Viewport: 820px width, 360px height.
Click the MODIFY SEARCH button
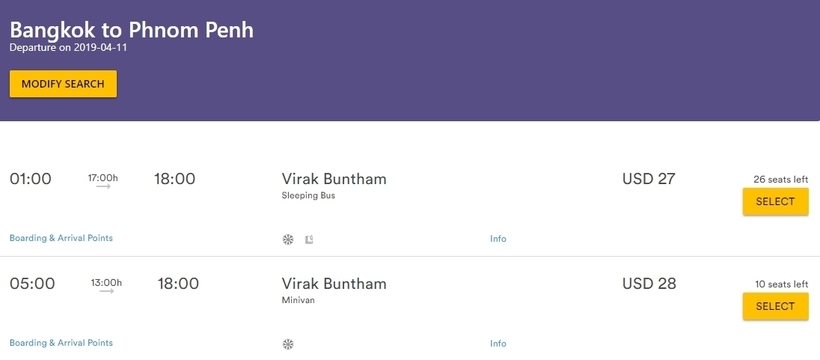(63, 84)
